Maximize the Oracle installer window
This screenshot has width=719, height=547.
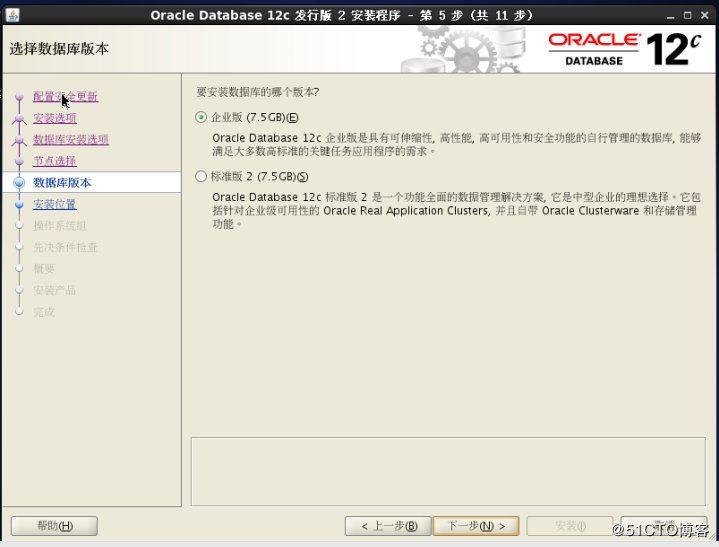pyautogui.click(x=687, y=16)
